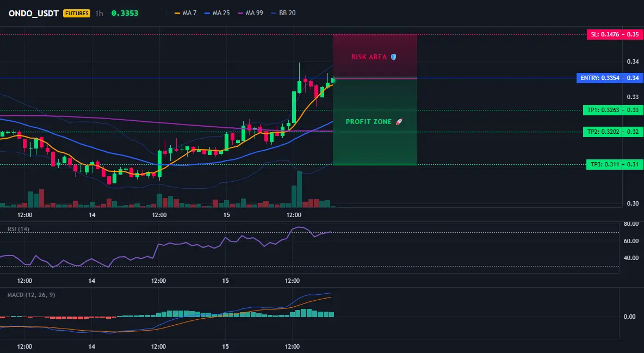Click the PROFIT ZONE text

tap(369, 122)
